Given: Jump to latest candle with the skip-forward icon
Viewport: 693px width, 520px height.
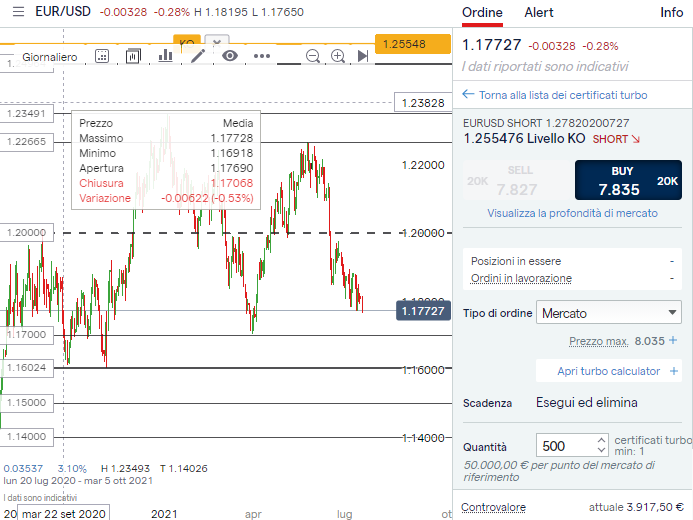Looking at the screenshot, I should click(x=363, y=56).
